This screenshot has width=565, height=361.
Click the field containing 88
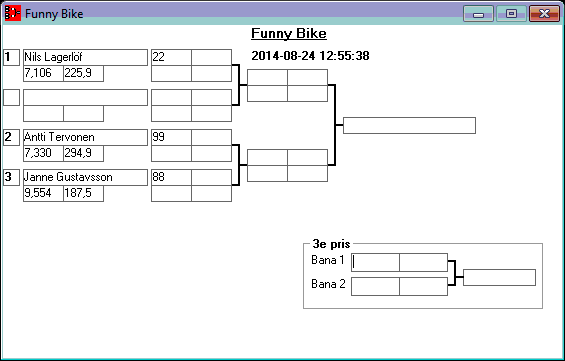tap(172, 177)
